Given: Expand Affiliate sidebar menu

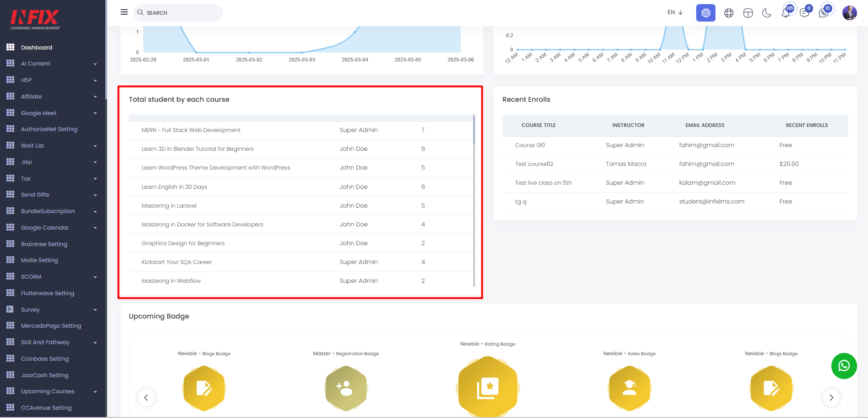Looking at the screenshot, I should (x=53, y=97).
